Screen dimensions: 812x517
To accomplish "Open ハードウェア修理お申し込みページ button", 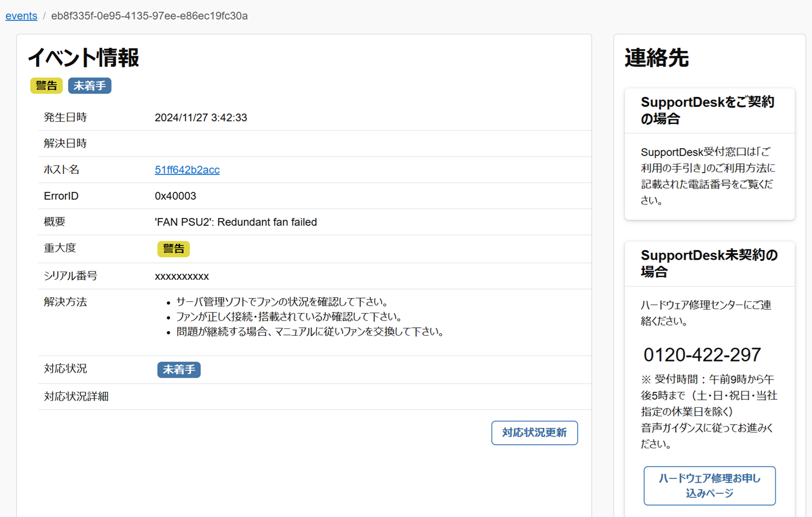I will 709,485.
